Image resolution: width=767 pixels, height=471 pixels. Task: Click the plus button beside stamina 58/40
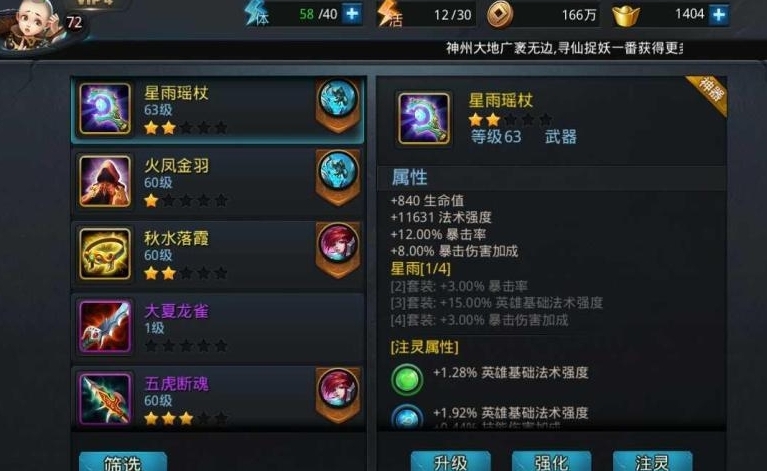(x=352, y=14)
